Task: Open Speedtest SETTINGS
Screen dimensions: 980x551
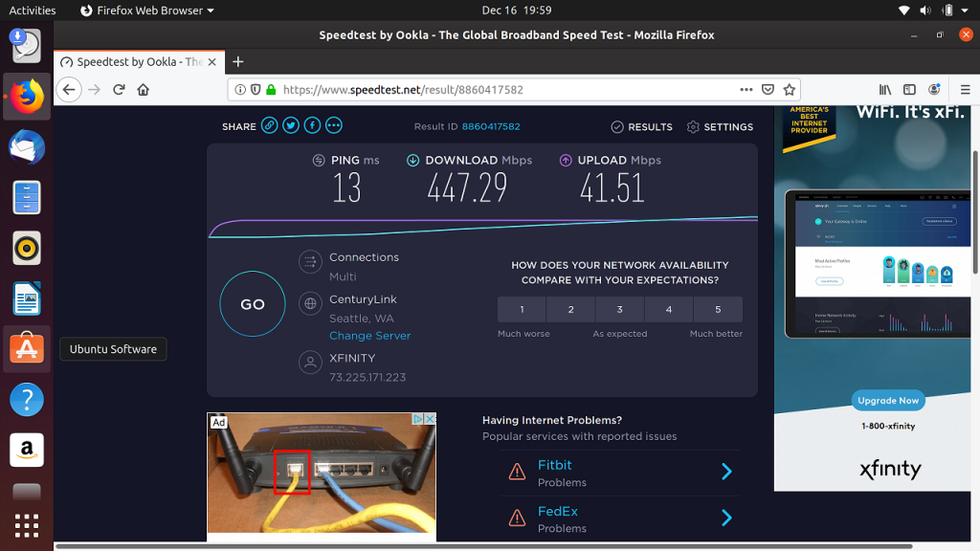Action: click(720, 127)
